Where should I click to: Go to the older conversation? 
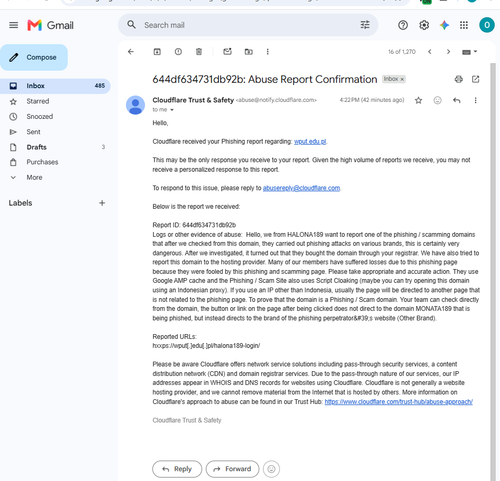448,52
